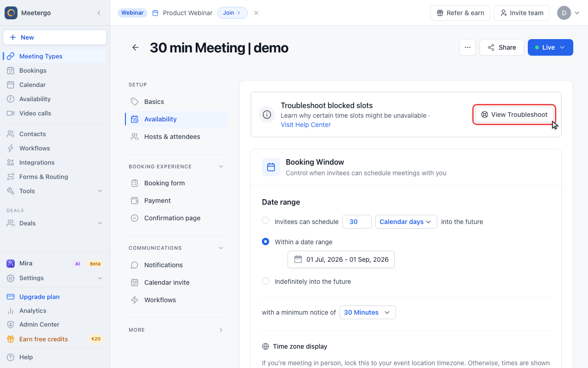
Task: Click the Product Webinar title
Action: [187, 13]
